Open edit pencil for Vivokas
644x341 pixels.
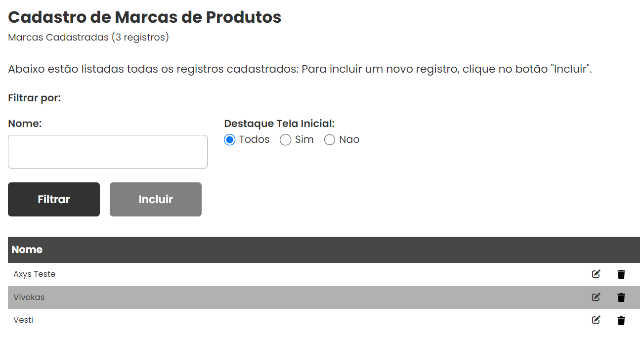[x=596, y=297]
